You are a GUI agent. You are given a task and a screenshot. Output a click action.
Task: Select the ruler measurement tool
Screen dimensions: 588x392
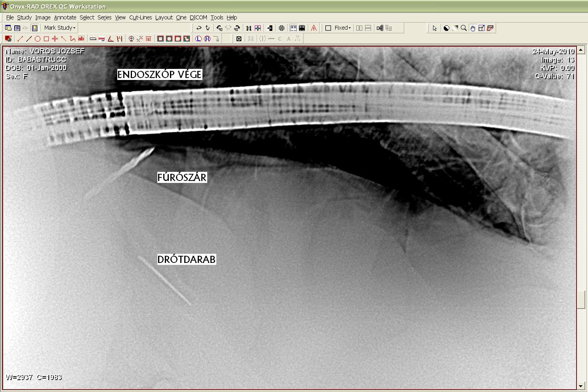[93, 39]
